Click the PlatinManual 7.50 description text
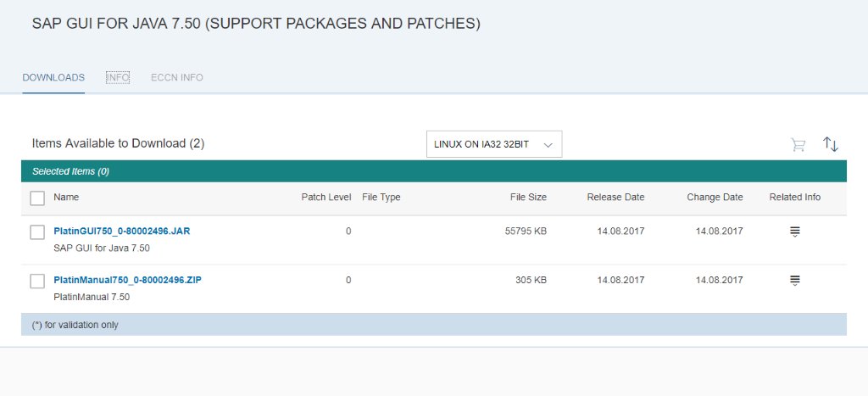Image resolution: width=868 pixels, height=396 pixels. click(92, 297)
